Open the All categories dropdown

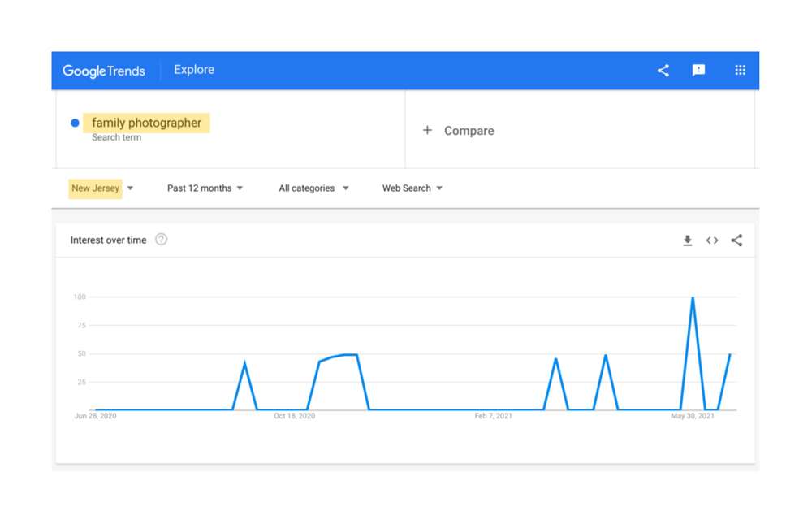[x=313, y=188]
